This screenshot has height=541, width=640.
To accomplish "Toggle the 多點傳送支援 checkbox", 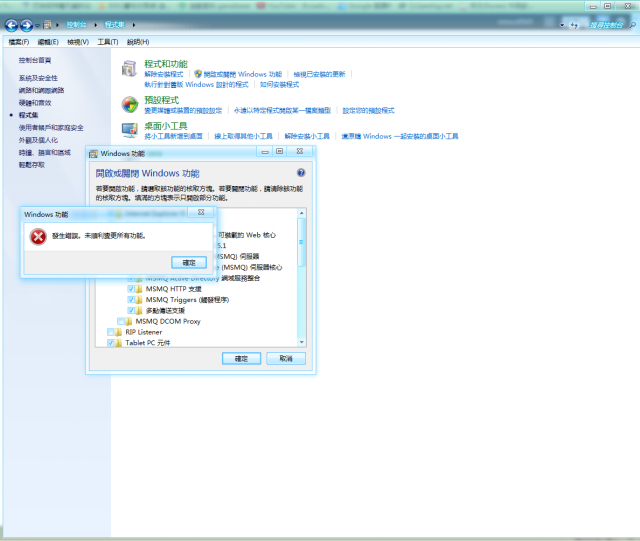I will click(x=131, y=310).
